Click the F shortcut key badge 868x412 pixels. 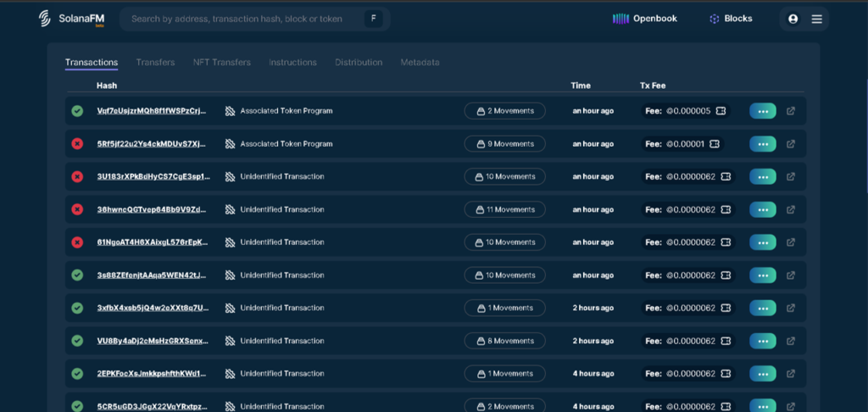click(x=373, y=19)
